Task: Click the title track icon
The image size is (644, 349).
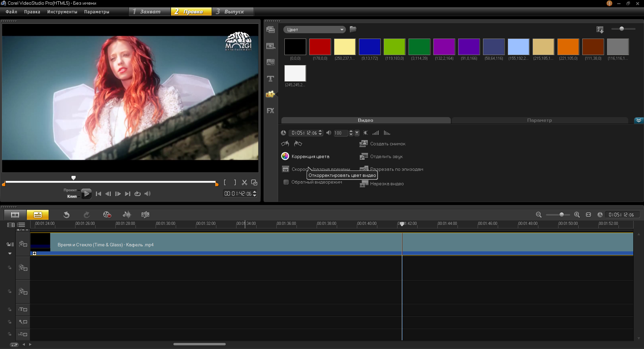Action: [x=23, y=309]
